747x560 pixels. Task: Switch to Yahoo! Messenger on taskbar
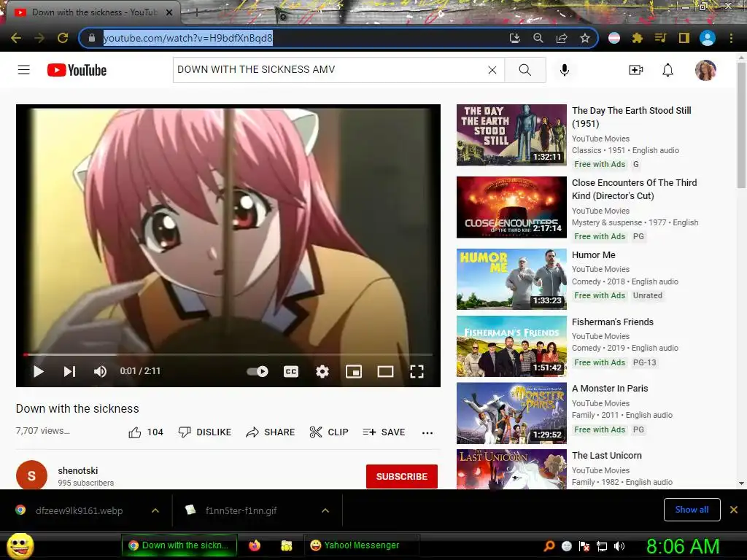[361, 545]
